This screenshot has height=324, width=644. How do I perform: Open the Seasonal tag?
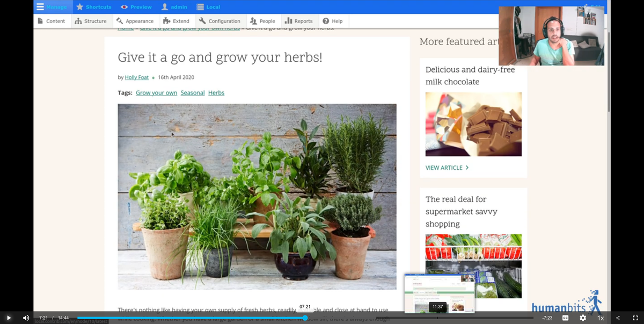click(x=193, y=93)
